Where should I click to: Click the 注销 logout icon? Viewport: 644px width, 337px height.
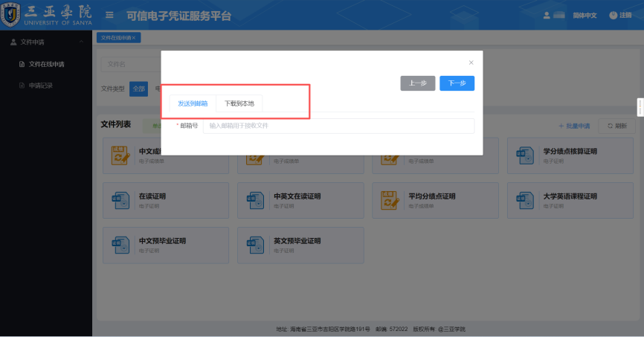coord(614,15)
